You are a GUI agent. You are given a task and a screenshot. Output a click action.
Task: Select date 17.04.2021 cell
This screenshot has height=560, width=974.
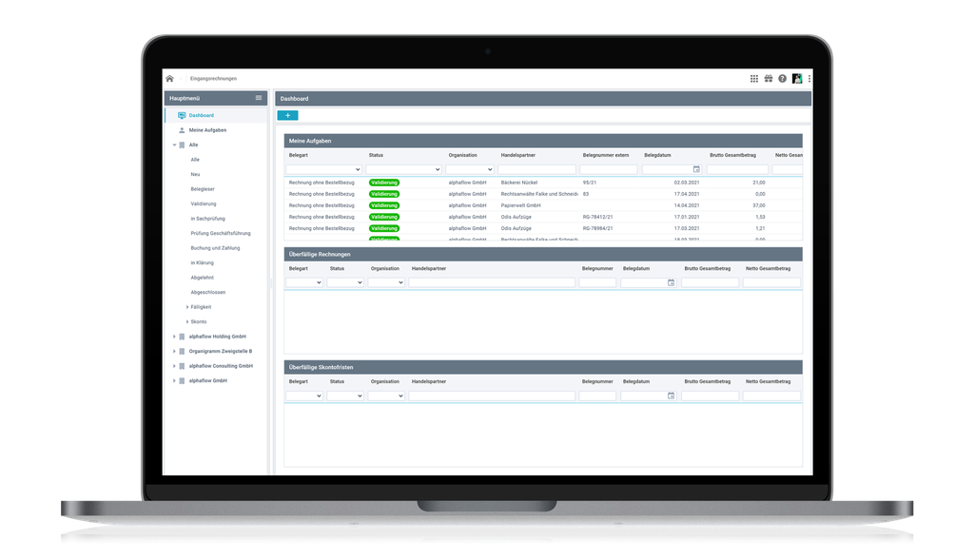(x=687, y=194)
